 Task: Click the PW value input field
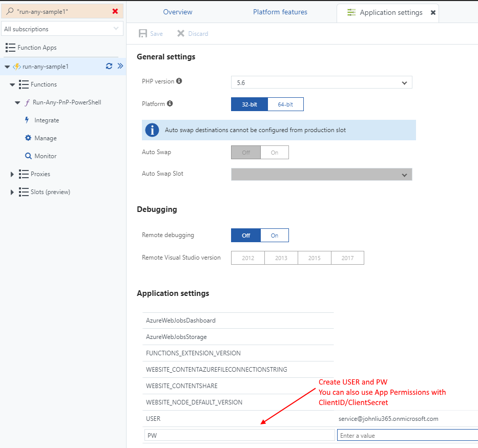click(x=407, y=436)
